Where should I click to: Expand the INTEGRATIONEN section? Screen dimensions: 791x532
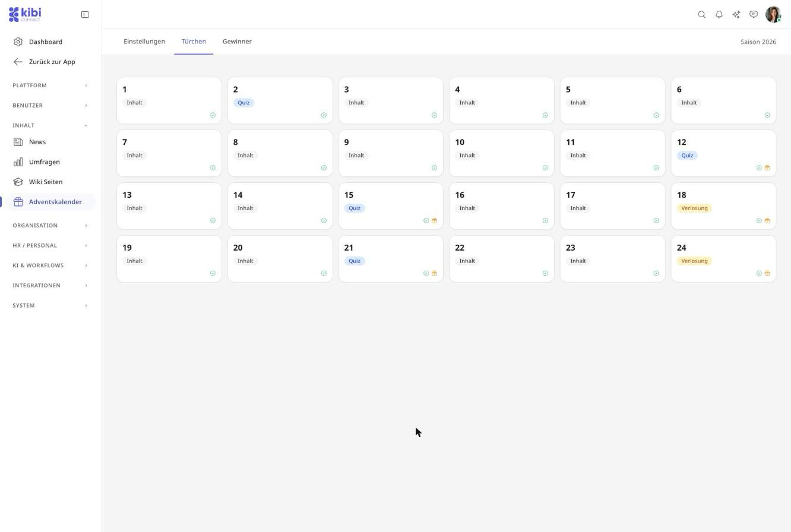point(50,286)
